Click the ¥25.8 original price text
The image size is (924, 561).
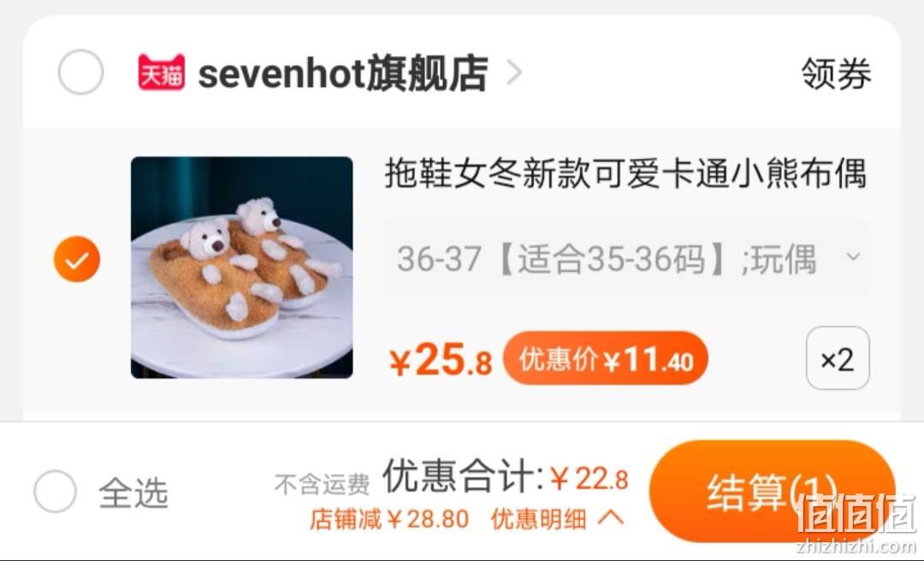[441, 360]
